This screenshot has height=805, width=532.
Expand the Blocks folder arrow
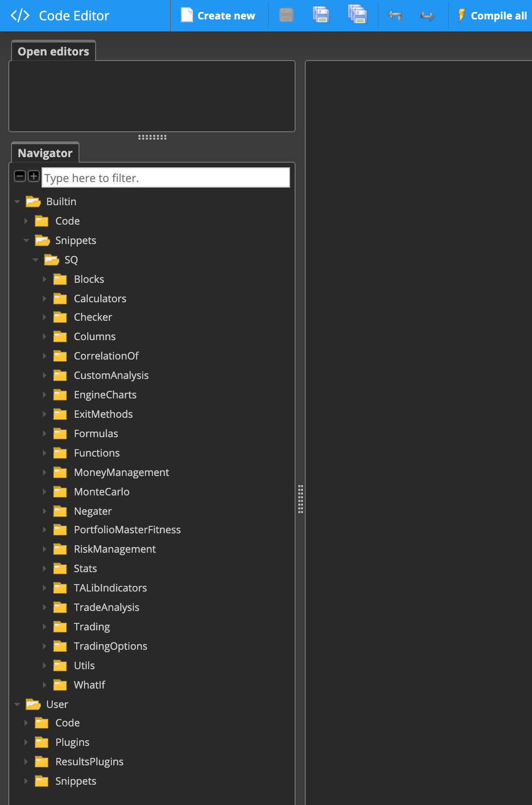tap(44, 279)
